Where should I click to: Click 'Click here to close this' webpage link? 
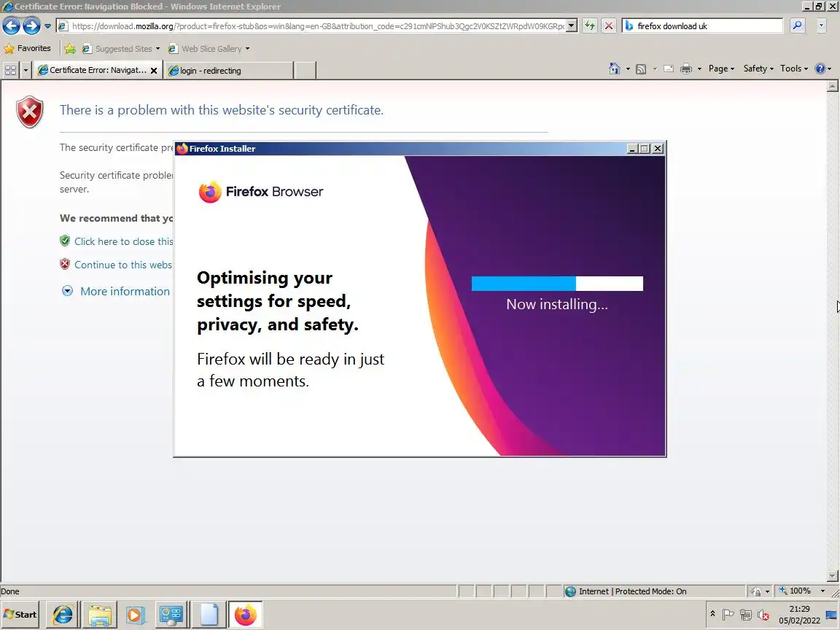[123, 241]
